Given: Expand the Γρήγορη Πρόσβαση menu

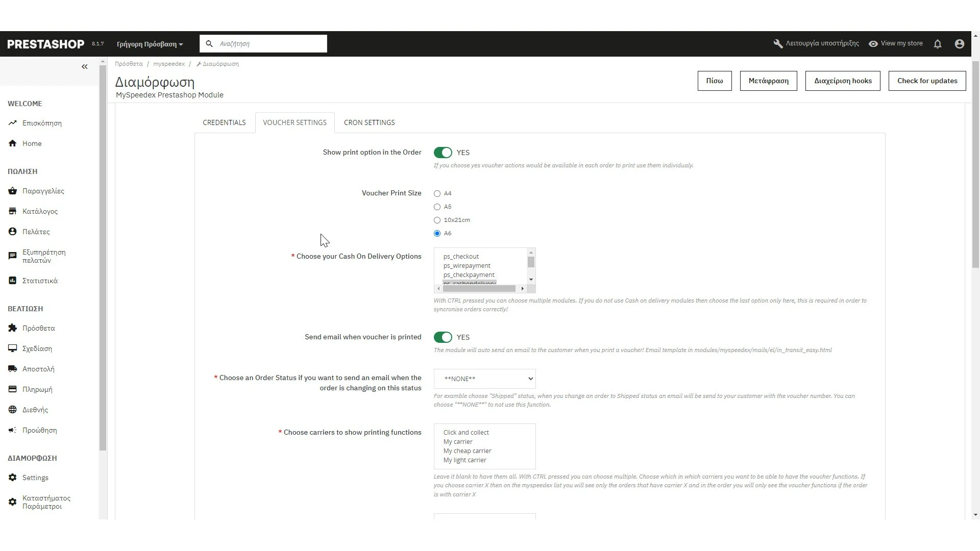Looking at the screenshot, I should click(x=150, y=44).
